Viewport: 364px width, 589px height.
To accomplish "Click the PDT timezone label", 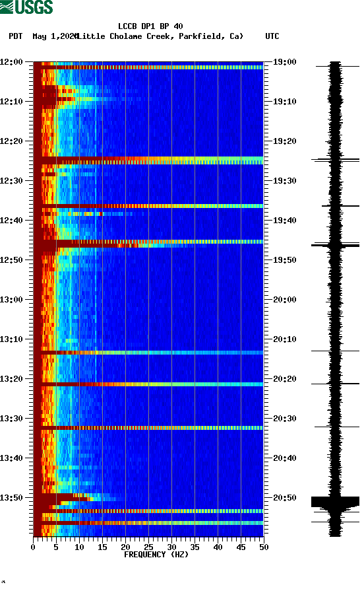I will [16, 36].
